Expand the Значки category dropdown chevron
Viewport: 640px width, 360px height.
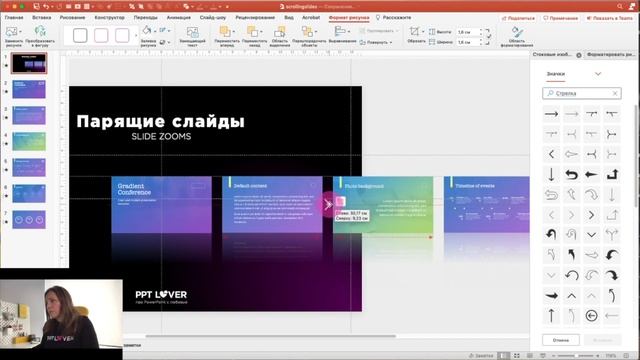coord(598,74)
